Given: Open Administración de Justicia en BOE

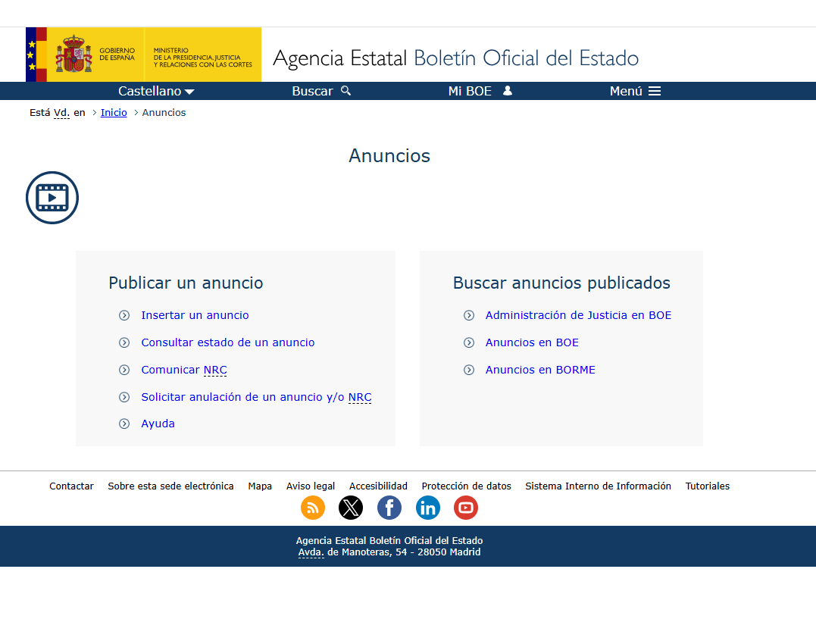Looking at the screenshot, I should pyautogui.click(x=578, y=315).
